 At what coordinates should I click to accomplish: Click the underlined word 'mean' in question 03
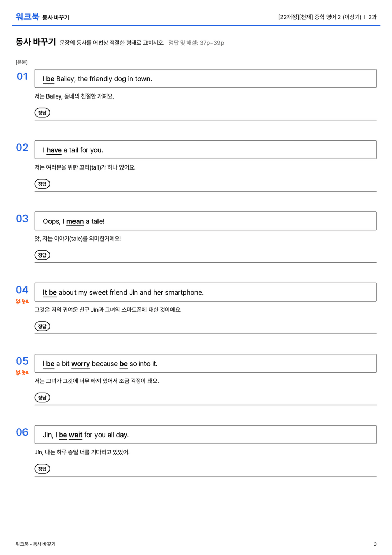tap(75, 221)
